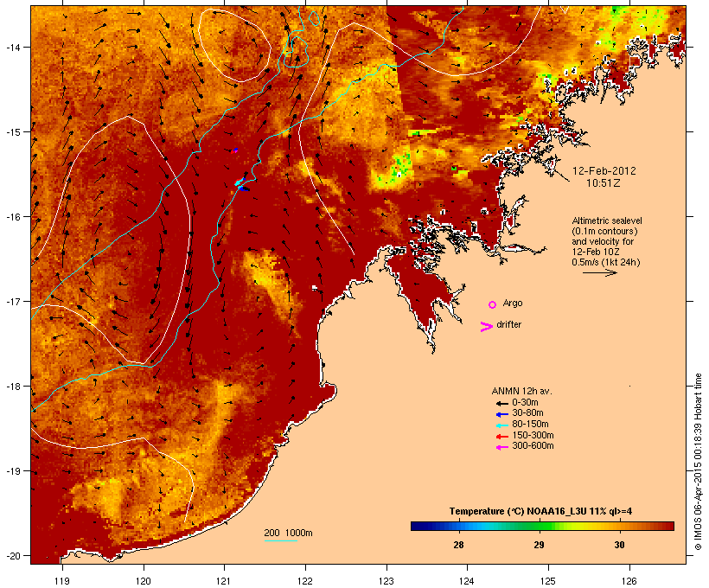Screen dimensions: 709x588
Task: Click the '80-150m' depth label
Action: coord(530,425)
